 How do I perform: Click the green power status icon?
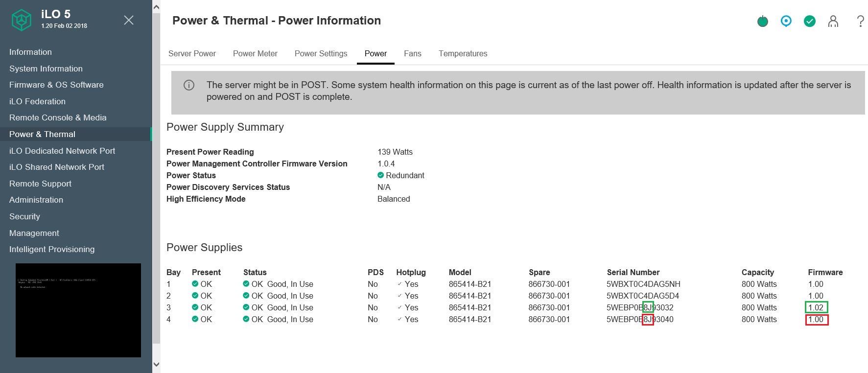(762, 21)
